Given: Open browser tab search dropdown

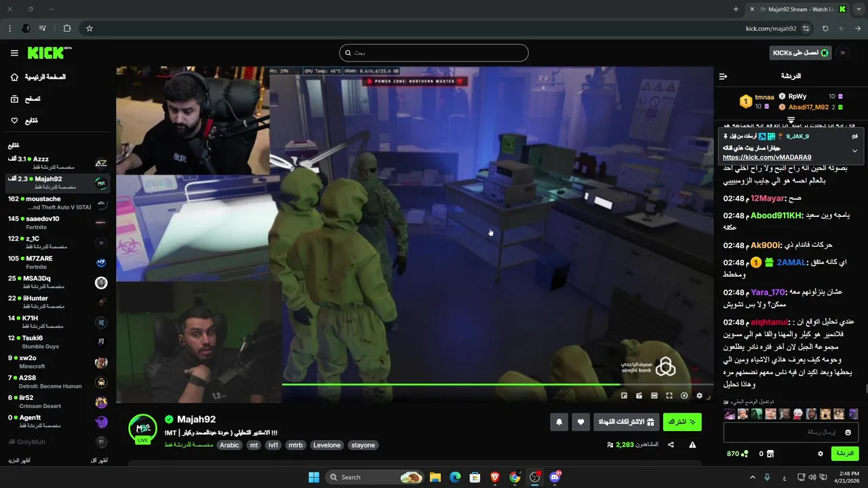Looking at the screenshot, I should 857,9.
